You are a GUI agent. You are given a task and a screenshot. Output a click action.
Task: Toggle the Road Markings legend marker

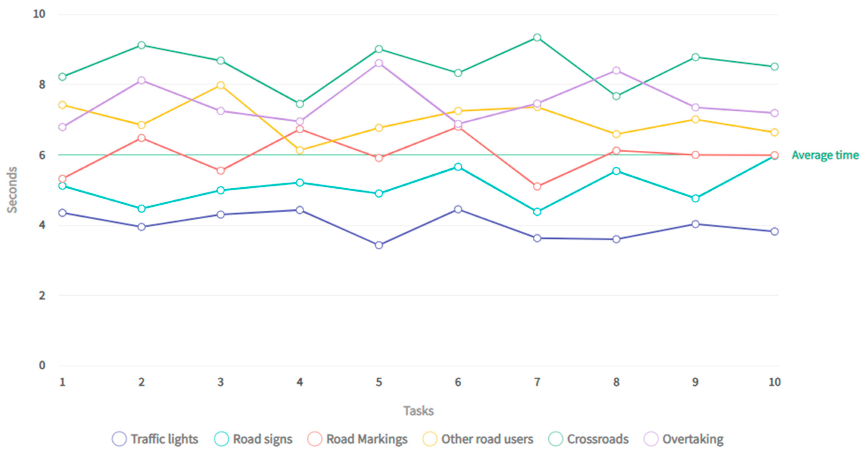click(x=314, y=439)
